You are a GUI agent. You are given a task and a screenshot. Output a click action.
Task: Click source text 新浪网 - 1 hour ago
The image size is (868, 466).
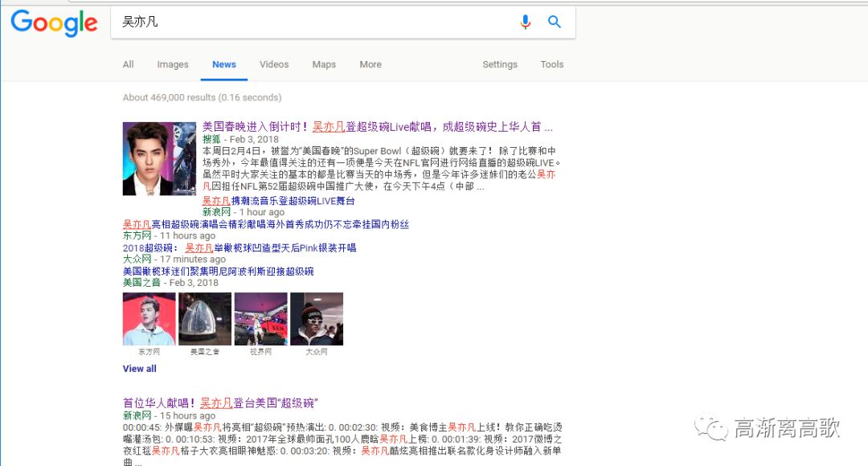pos(243,212)
